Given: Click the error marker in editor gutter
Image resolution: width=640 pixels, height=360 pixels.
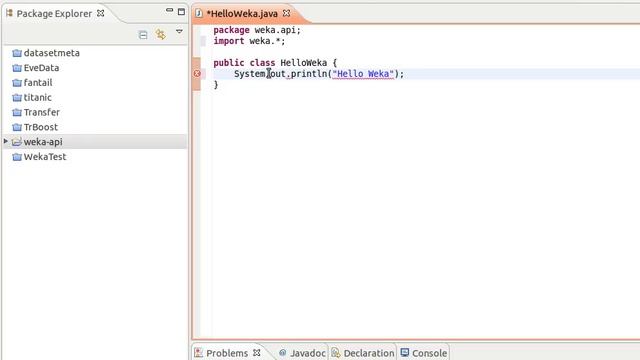Looking at the screenshot, I should coord(197,73).
